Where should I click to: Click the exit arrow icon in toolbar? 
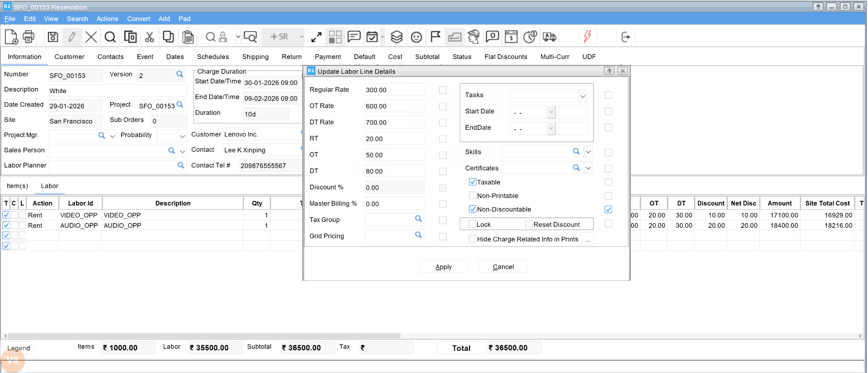click(626, 37)
